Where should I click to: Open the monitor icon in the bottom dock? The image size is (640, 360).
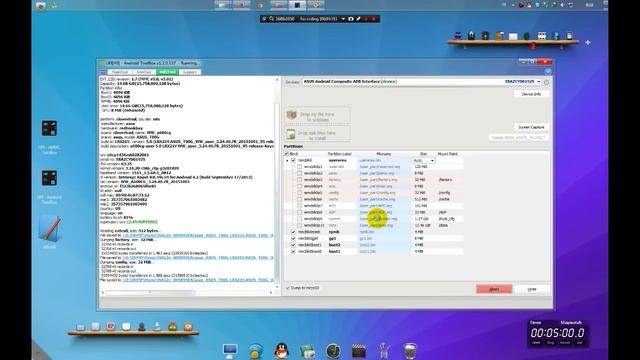(x=230, y=351)
